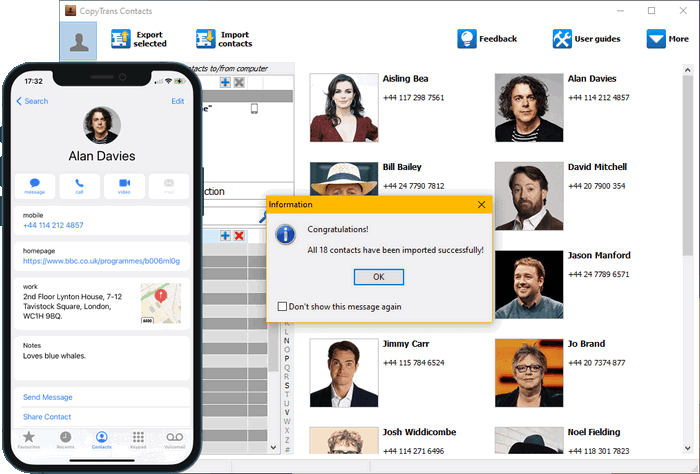Open User guides tools icon
The width and height of the screenshot is (700, 474).
[562, 39]
